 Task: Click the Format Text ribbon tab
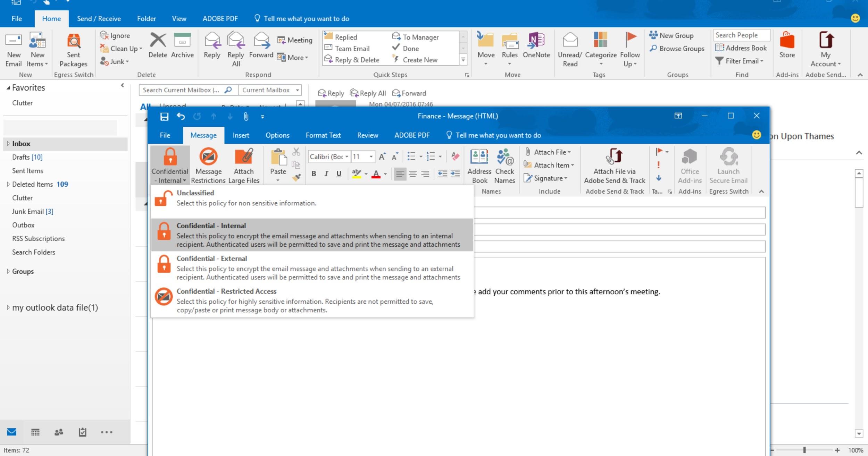323,135
